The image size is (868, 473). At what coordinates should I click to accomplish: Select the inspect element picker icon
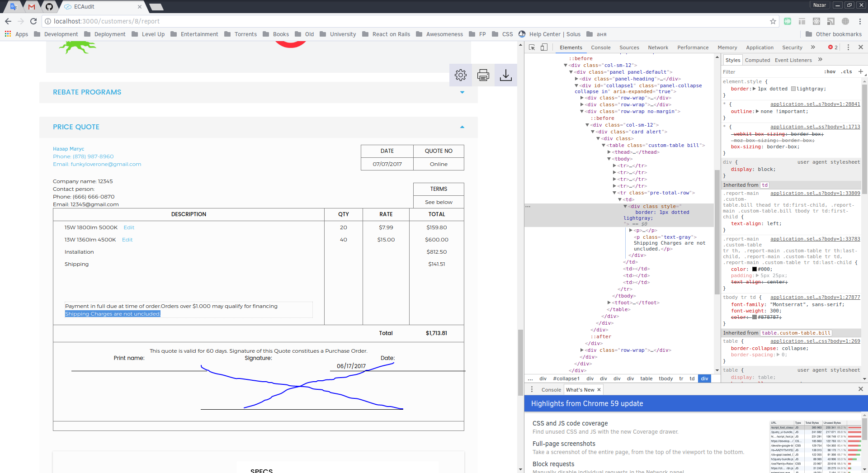(x=532, y=47)
